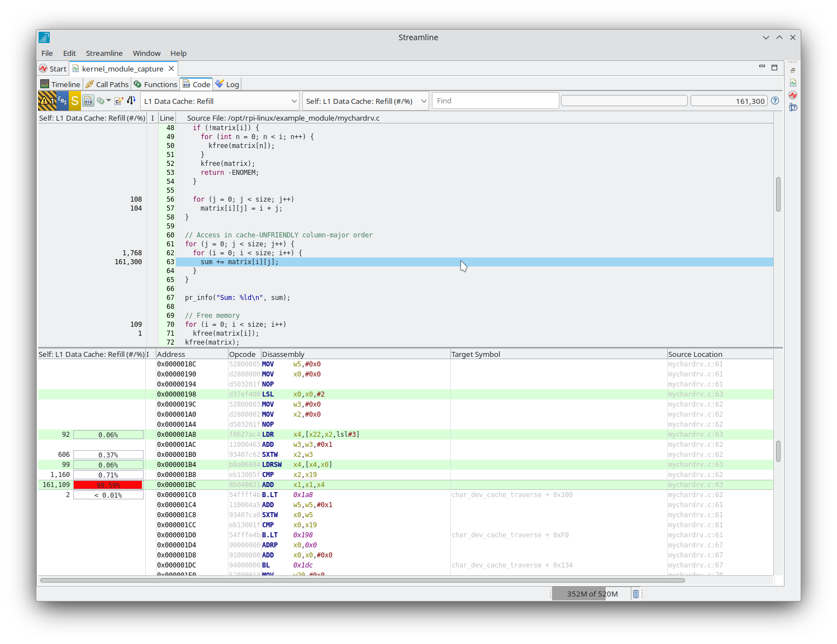837x644 pixels.
Task: Toggle the 010 opcode column visibility
Action: coord(88,101)
